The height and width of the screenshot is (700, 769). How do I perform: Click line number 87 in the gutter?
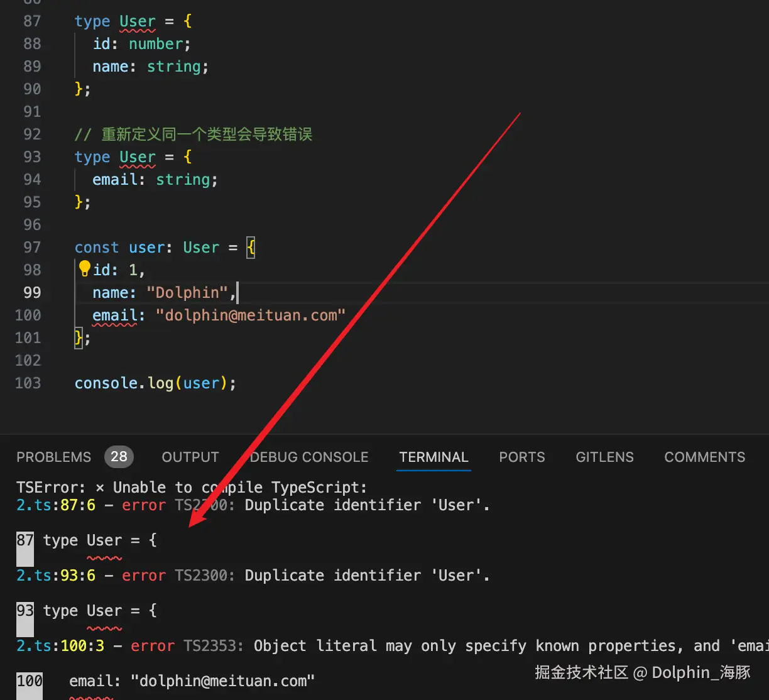coord(32,21)
